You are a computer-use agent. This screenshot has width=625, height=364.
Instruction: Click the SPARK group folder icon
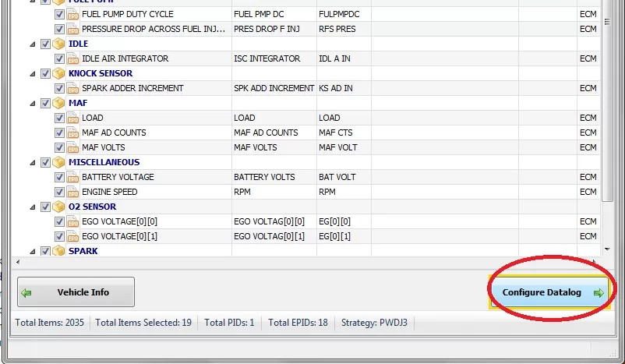(58, 251)
